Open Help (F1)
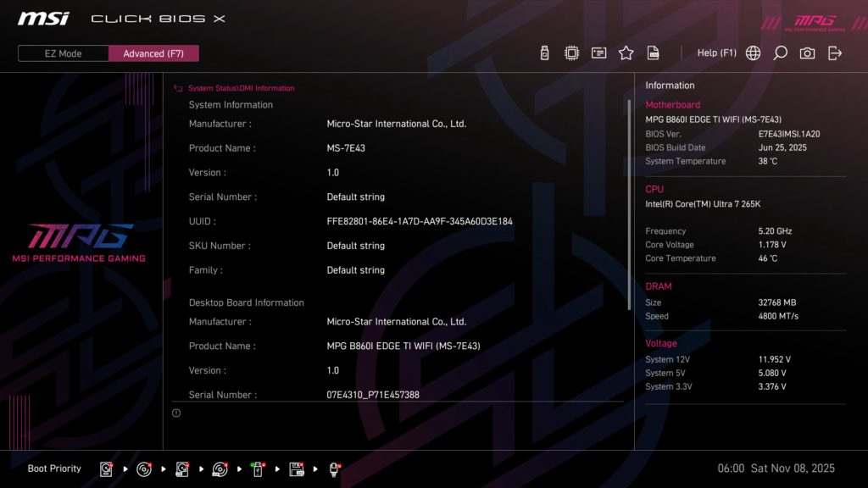Screen dimensions: 868x488 pyautogui.click(x=717, y=52)
